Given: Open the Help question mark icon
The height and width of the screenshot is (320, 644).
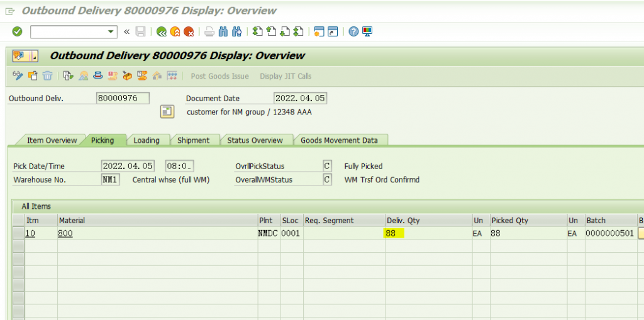Looking at the screenshot, I should pyautogui.click(x=353, y=31).
